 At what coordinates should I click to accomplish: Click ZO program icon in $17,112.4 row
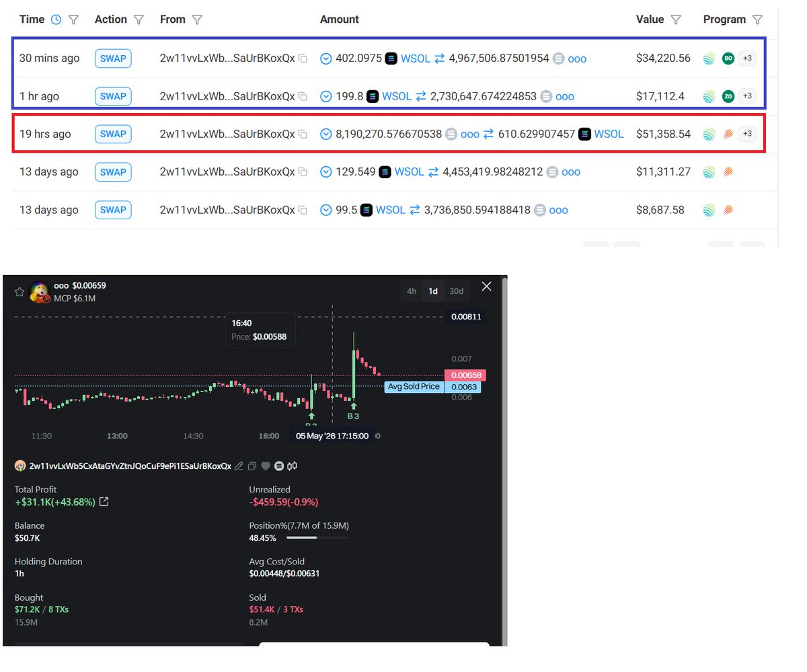[728, 96]
